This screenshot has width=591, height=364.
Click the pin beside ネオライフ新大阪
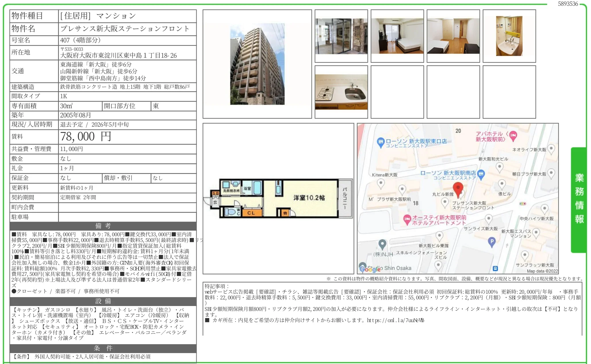[551, 149]
